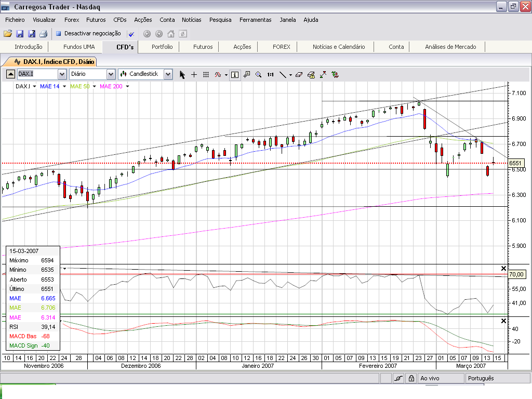Click the Ao vivo status field
This screenshot has width=532, height=399.
coord(441,378)
